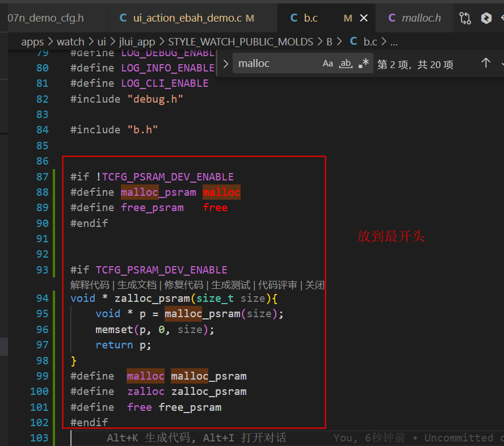
Task: Click the 生成文档 code lens link
Action: click(x=137, y=285)
